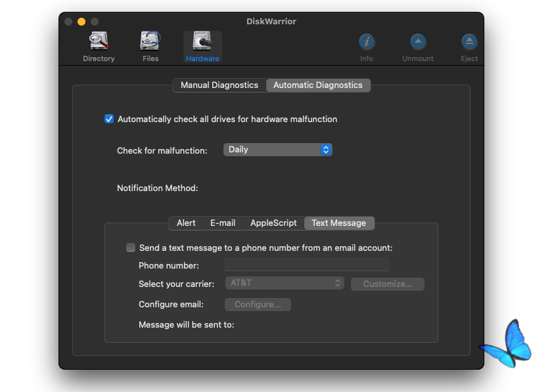The height and width of the screenshot is (392, 554).
Task: Click the 'Configure email:' label
Action: pyautogui.click(x=171, y=305)
